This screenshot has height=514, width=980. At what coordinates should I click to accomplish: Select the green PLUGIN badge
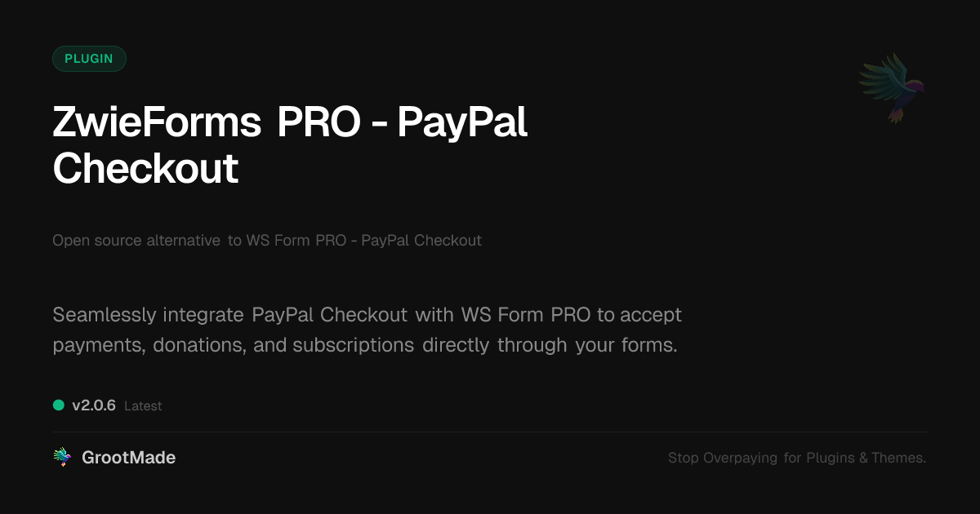click(x=89, y=59)
